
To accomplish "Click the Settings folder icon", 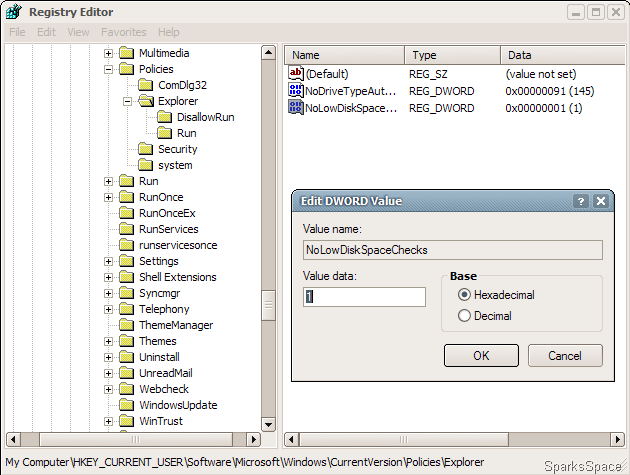I will [x=127, y=261].
